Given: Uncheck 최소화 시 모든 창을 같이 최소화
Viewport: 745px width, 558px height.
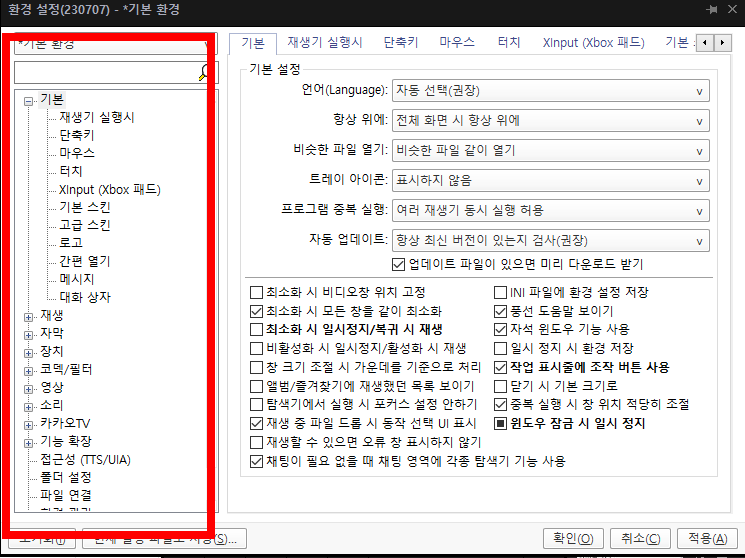Looking at the screenshot, I should coord(257,311).
